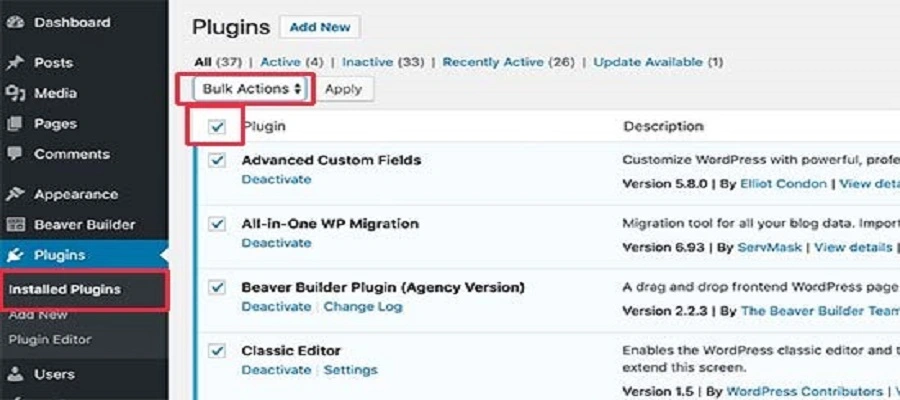Click Classic Editor plugin name
The height and width of the screenshot is (400, 900).
291,350
